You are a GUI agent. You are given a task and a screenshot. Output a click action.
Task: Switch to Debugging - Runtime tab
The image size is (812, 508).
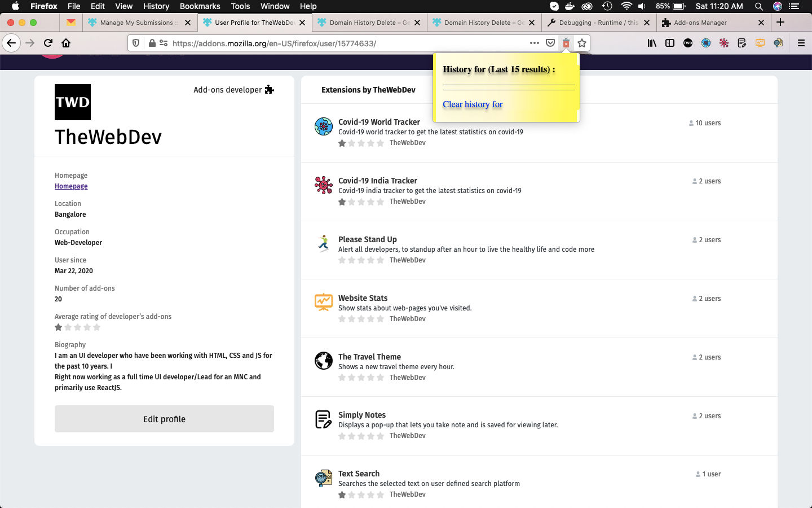[599, 23]
